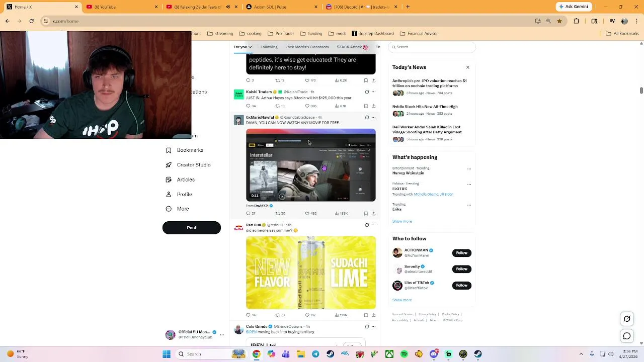Open the floating Grok button
The height and width of the screenshot is (362, 644).
click(627, 318)
